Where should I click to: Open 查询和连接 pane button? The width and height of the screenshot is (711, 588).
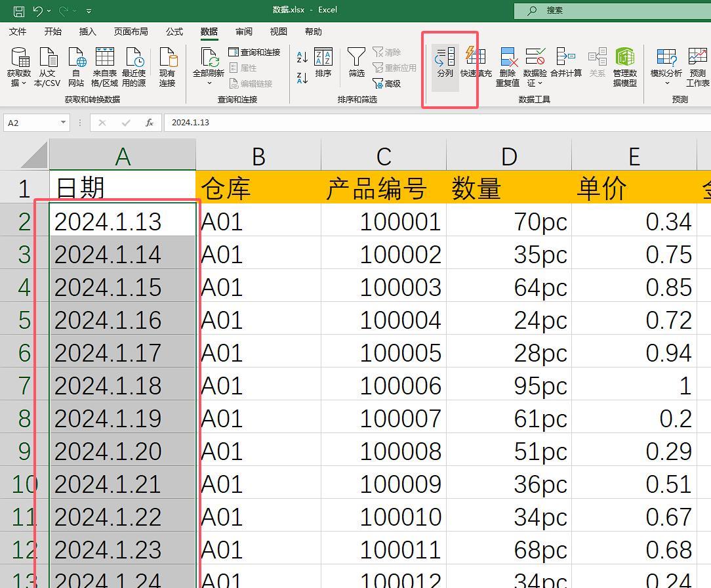[254, 52]
